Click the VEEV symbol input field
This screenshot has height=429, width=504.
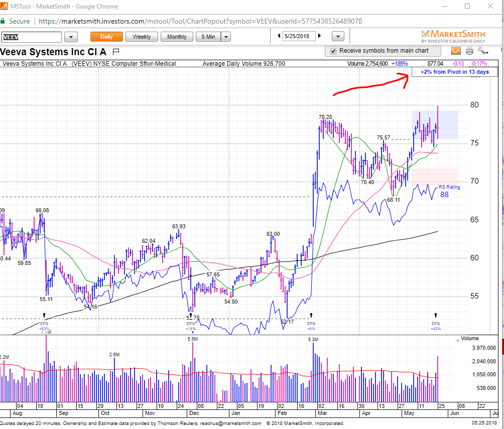point(31,37)
